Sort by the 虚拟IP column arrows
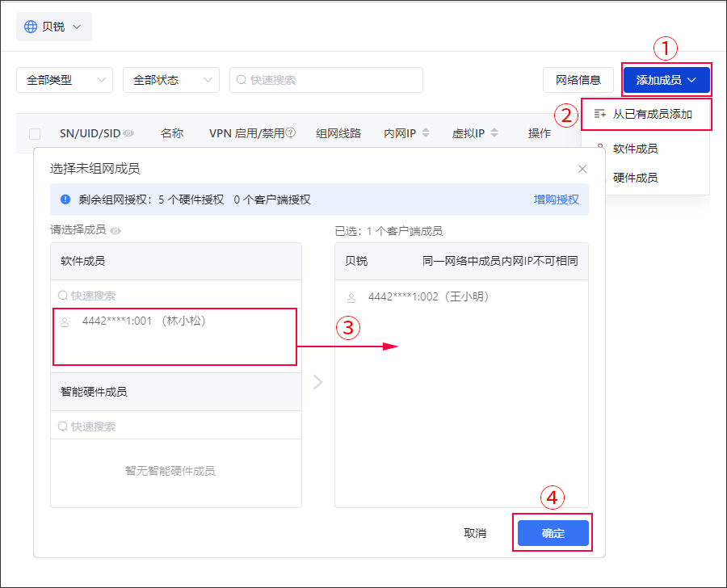The height and width of the screenshot is (588, 727). click(494, 132)
